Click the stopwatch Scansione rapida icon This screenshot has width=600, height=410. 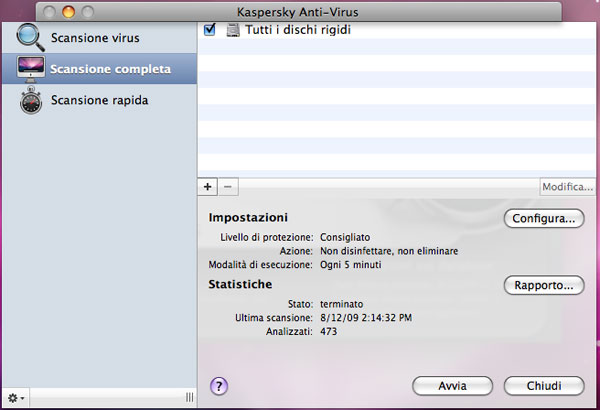click(x=31, y=100)
